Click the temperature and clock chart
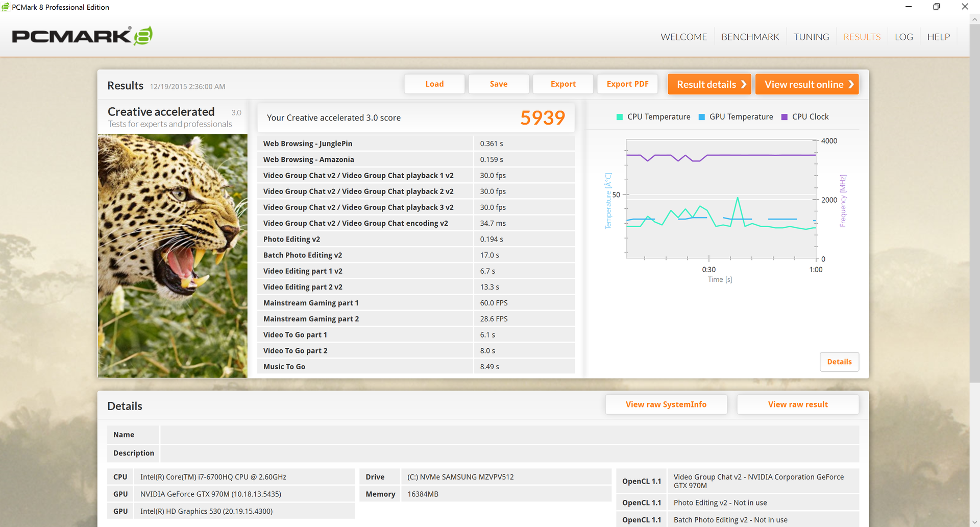980x527 pixels. (x=721, y=200)
